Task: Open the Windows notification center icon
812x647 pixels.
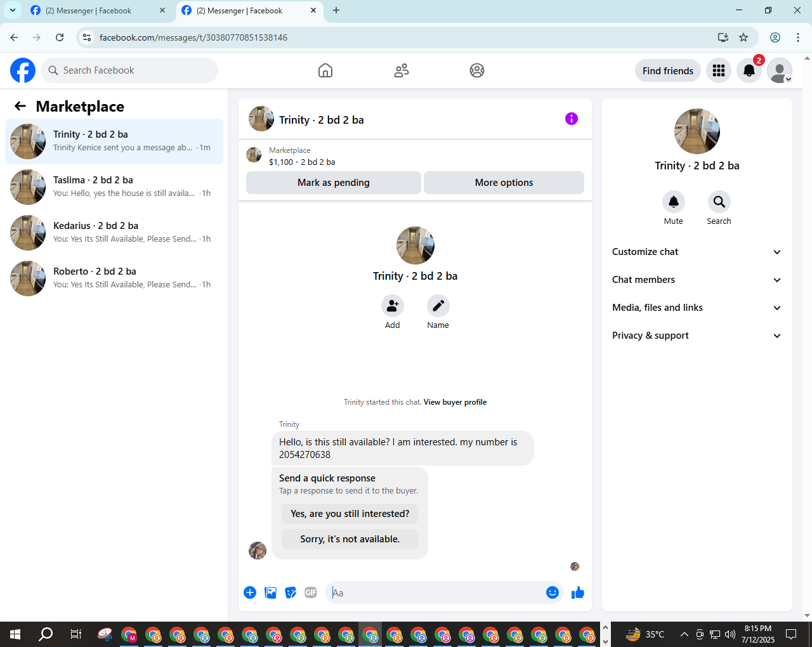Action: pos(791,634)
